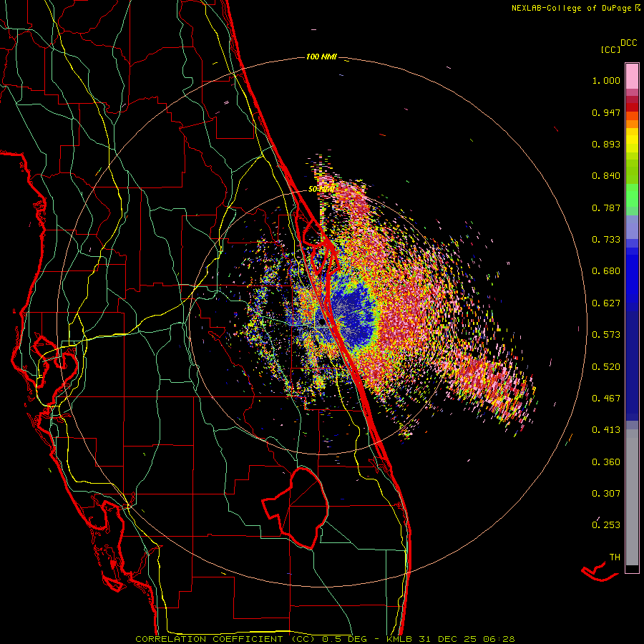
Task: Click the CORRELATION COEFFICIENT (CC) footer title
Action: coord(225,639)
